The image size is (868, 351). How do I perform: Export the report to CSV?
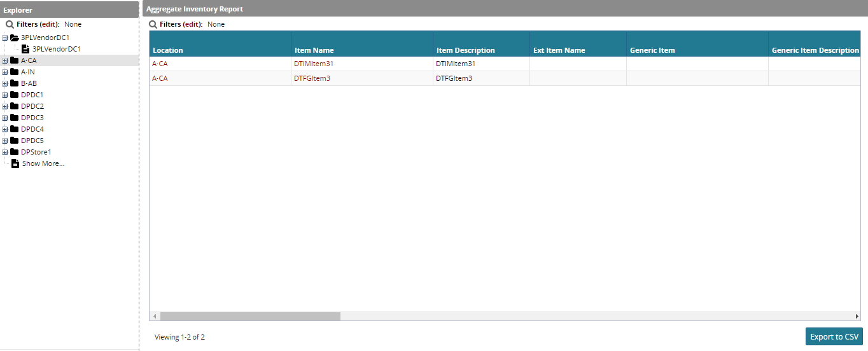click(834, 337)
